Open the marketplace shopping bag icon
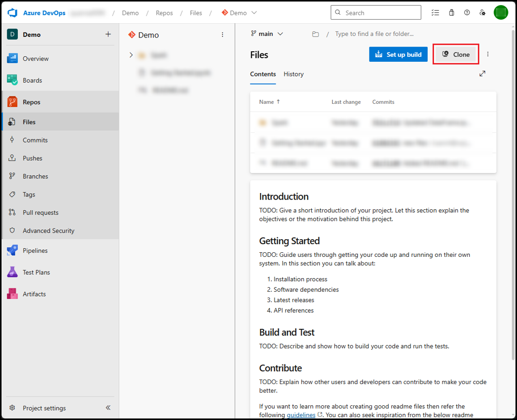 pyautogui.click(x=451, y=13)
